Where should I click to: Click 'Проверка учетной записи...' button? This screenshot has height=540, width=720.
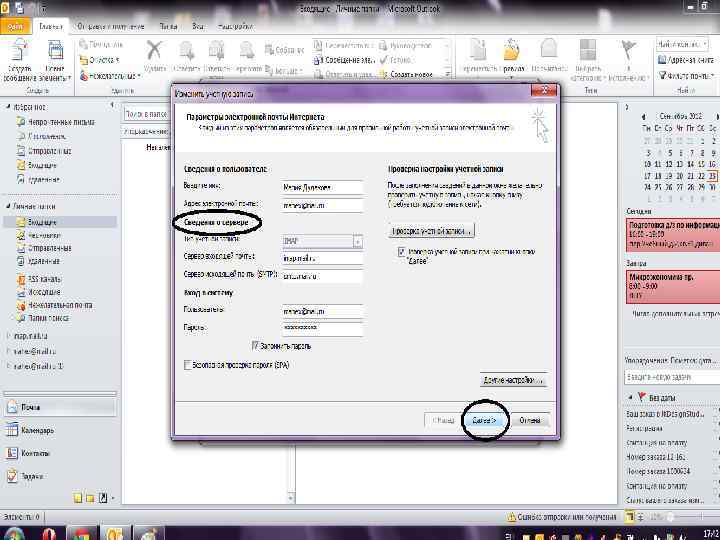coord(431,231)
